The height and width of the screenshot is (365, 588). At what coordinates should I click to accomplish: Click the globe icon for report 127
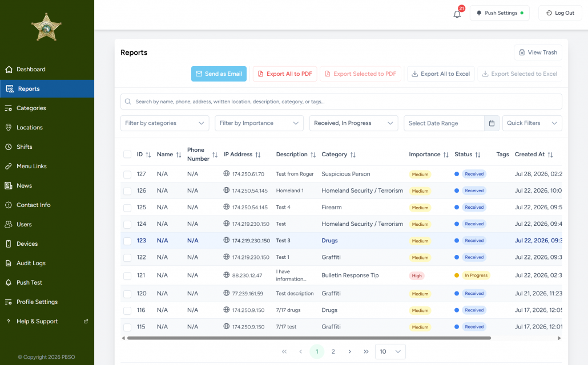point(227,173)
